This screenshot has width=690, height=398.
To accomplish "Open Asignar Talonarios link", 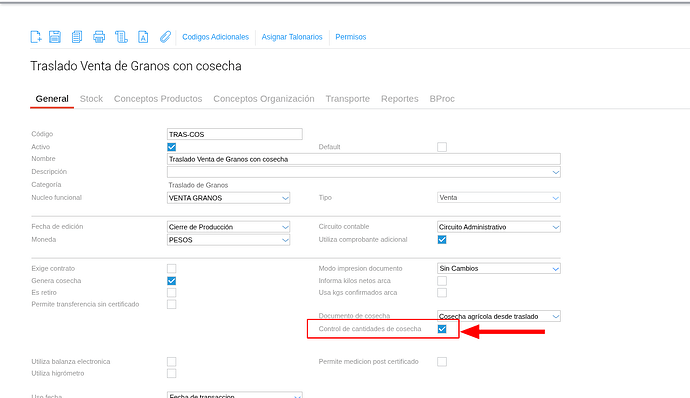I will [x=292, y=37].
